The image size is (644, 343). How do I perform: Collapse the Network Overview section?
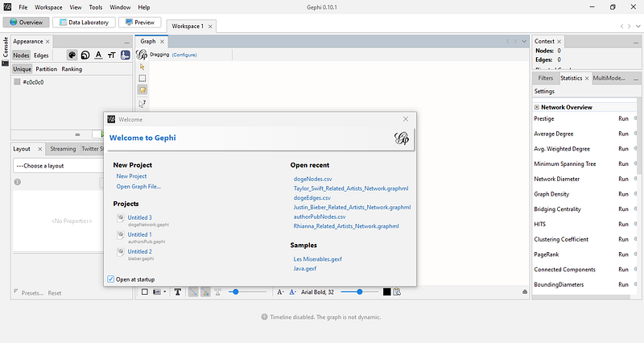click(x=536, y=107)
